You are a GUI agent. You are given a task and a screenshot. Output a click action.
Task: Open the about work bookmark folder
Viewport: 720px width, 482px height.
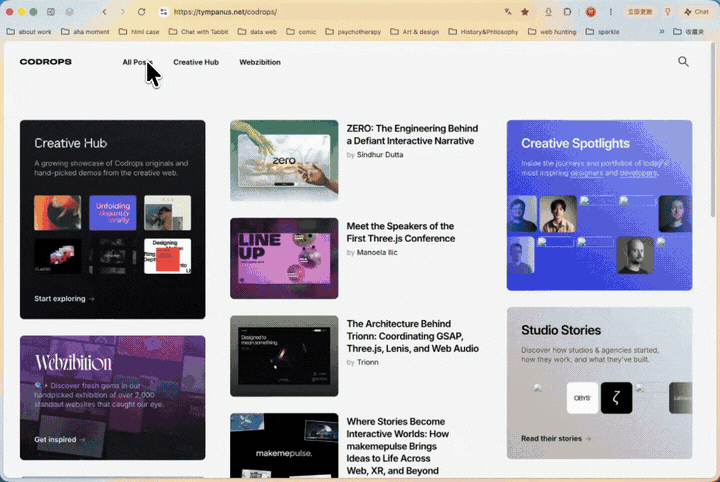(29, 32)
